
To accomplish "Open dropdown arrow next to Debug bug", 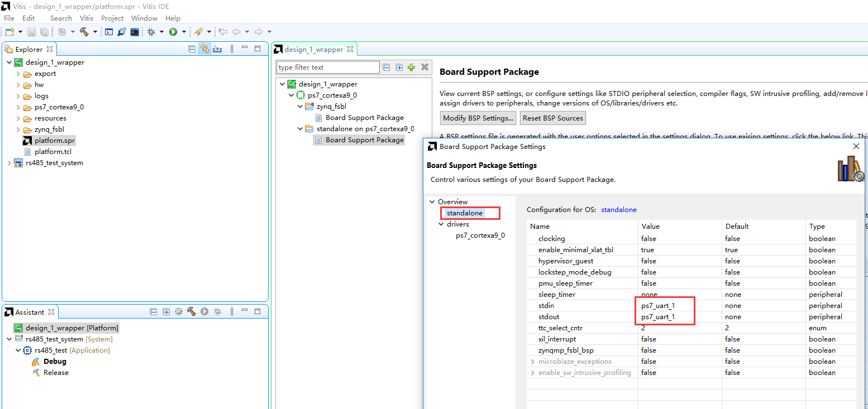I will pos(162,32).
